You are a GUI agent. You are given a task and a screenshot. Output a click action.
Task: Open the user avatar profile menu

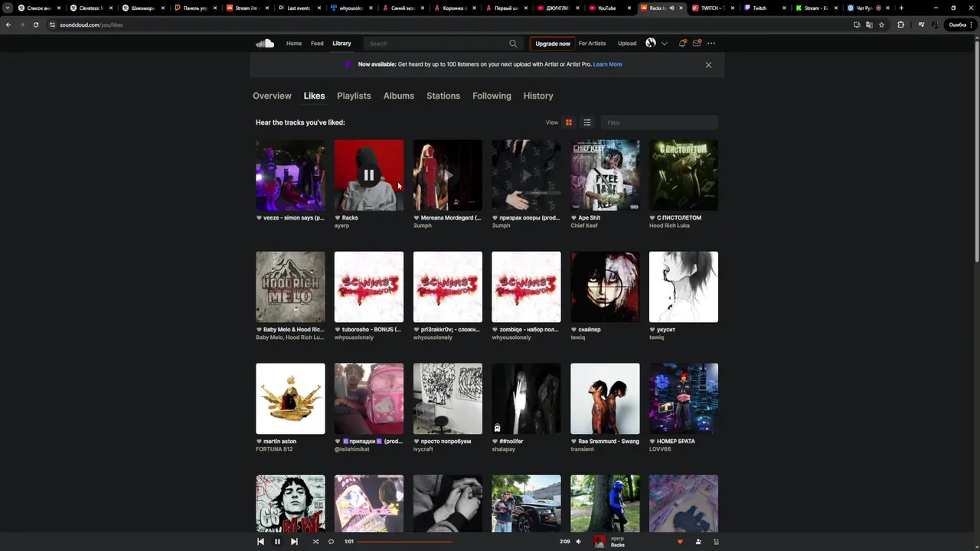coord(651,44)
